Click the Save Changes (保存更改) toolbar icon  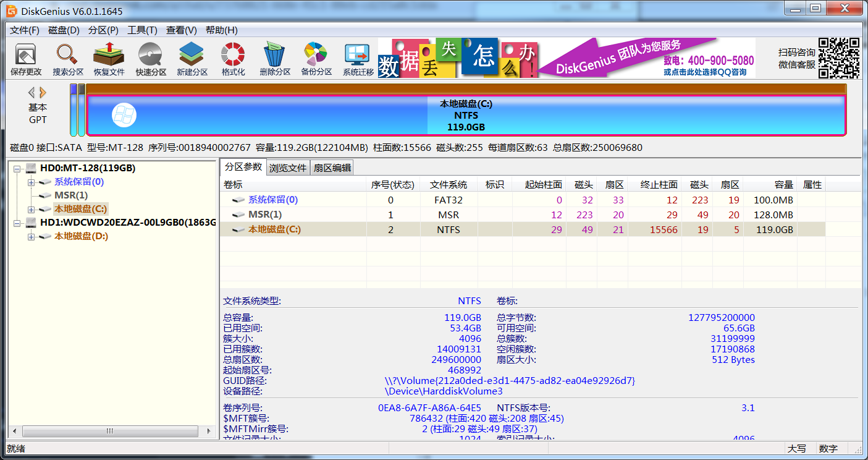[26, 59]
